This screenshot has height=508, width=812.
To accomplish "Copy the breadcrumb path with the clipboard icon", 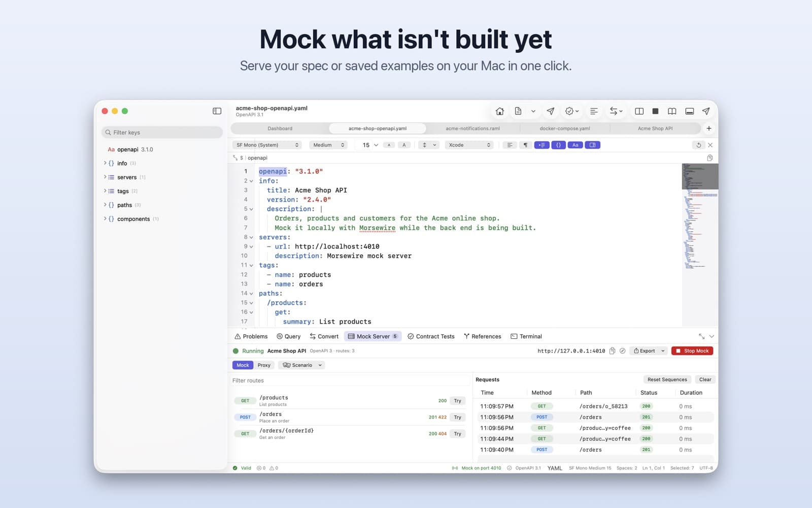I will (x=710, y=158).
